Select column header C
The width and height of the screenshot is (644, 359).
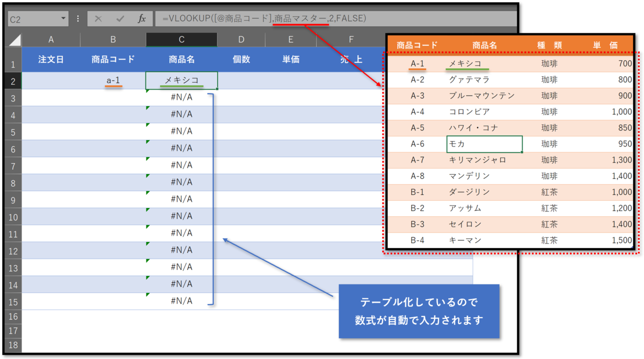tap(181, 39)
